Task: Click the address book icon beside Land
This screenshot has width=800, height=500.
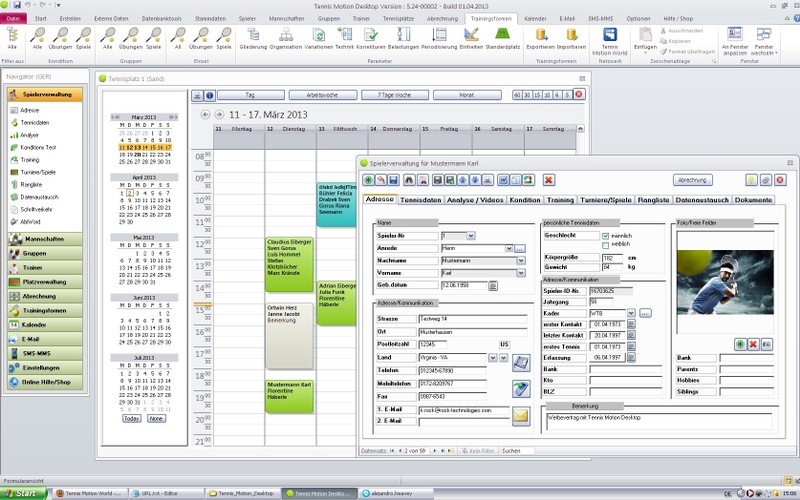Action: click(521, 362)
